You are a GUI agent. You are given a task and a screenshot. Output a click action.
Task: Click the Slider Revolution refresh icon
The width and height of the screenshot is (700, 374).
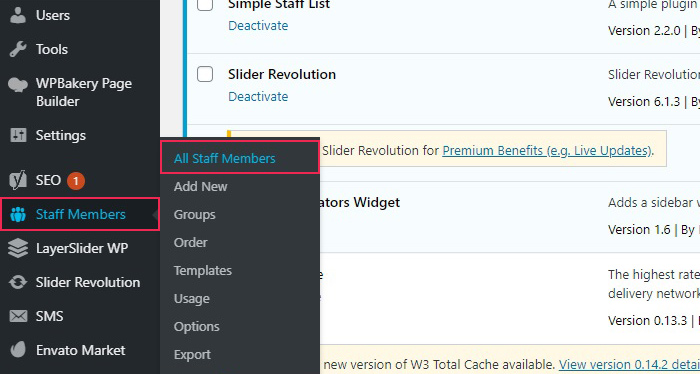pyautogui.click(x=18, y=283)
